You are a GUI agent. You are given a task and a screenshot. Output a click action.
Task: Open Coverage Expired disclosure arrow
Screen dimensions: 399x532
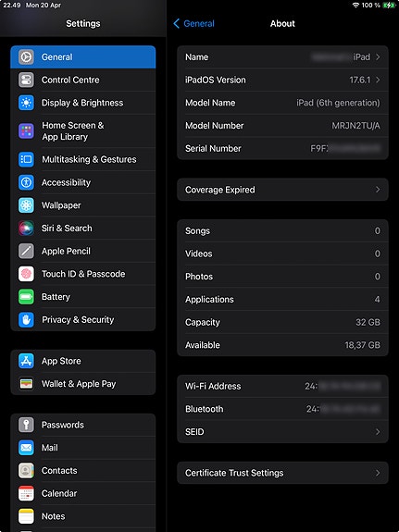tap(378, 190)
